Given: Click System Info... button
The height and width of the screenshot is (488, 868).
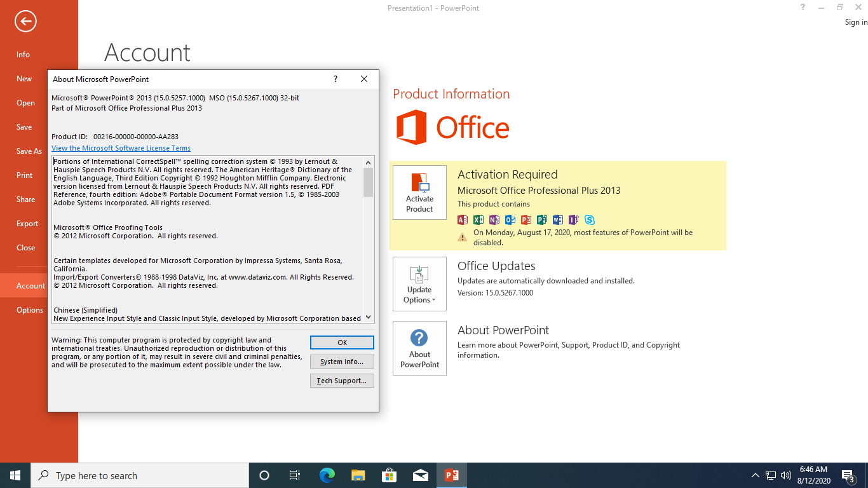Looking at the screenshot, I should [x=342, y=362].
